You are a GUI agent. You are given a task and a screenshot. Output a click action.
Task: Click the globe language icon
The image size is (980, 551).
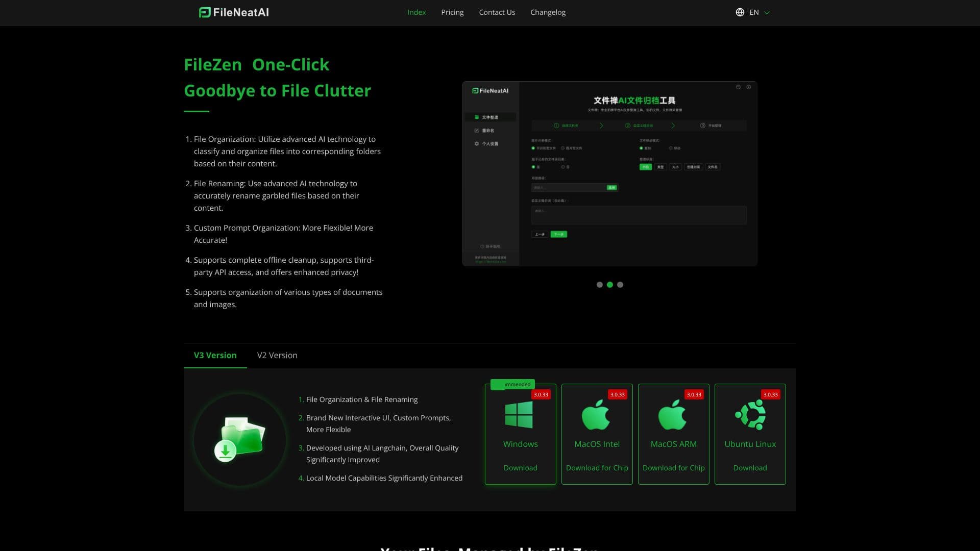[x=740, y=12]
